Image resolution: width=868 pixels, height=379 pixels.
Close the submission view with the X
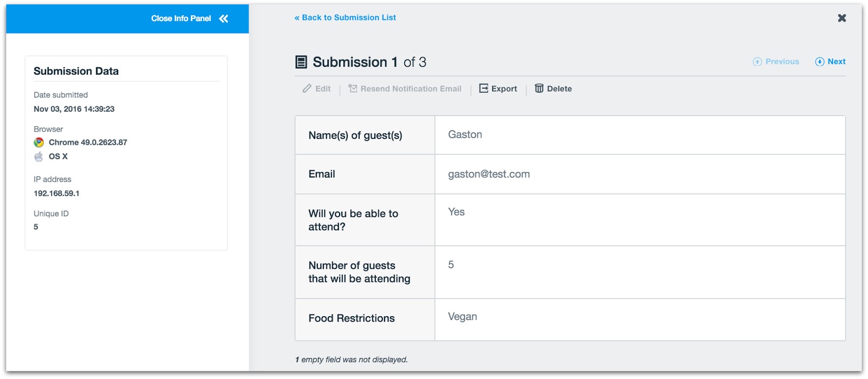(x=841, y=18)
